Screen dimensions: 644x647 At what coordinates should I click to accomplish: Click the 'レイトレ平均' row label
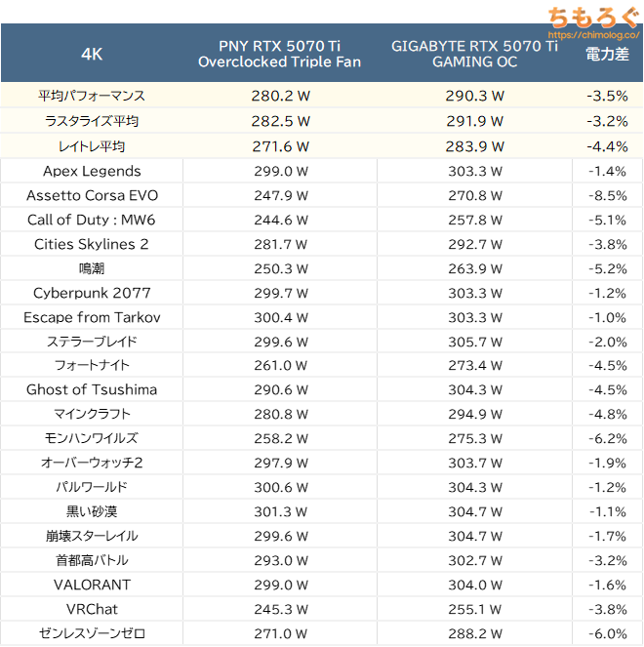point(92,146)
